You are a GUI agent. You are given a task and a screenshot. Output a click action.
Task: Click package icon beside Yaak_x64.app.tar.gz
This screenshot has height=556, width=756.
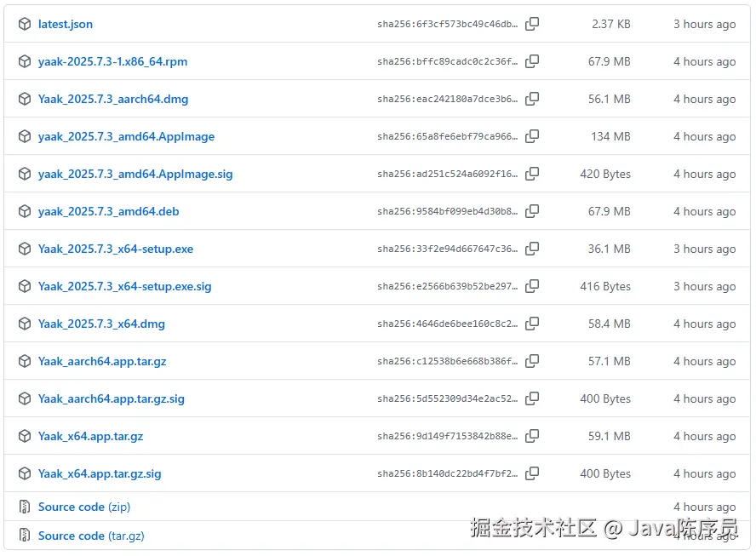coord(25,436)
